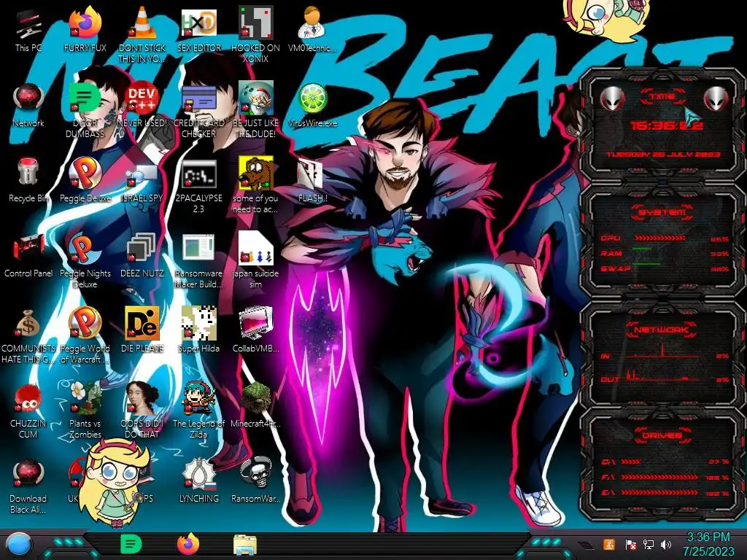Click the E:\ drive bar in widget

coord(659,492)
